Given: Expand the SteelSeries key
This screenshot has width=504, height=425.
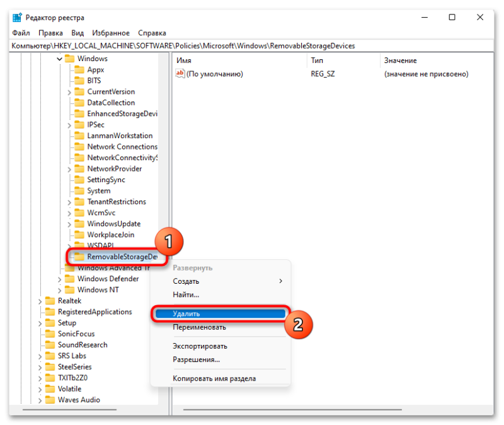Looking at the screenshot, I should 40,368.
